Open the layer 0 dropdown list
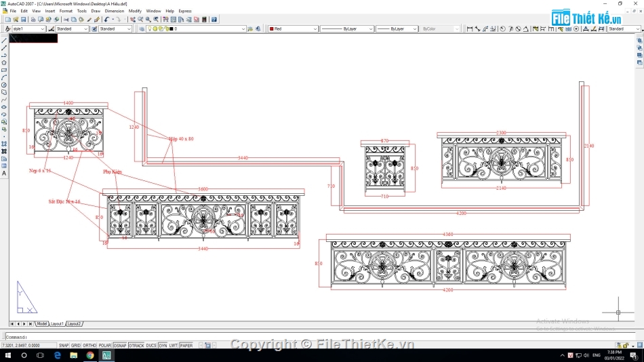644x362 pixels. 197,28
